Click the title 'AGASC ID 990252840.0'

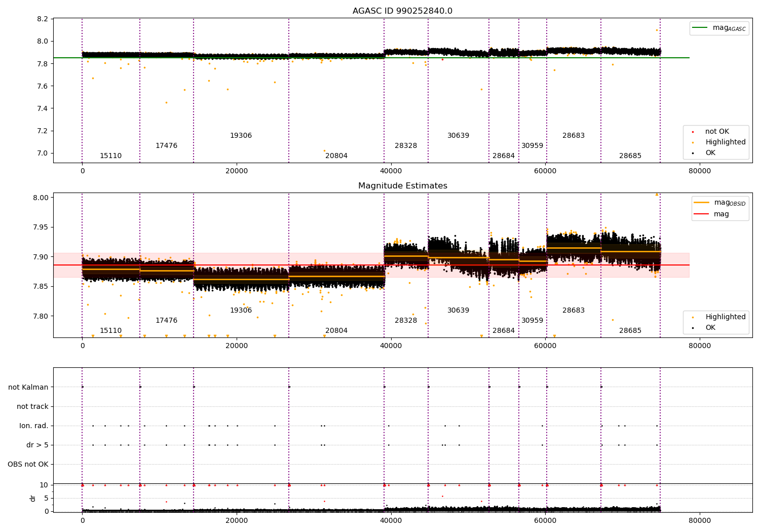[x=402, y=11]
